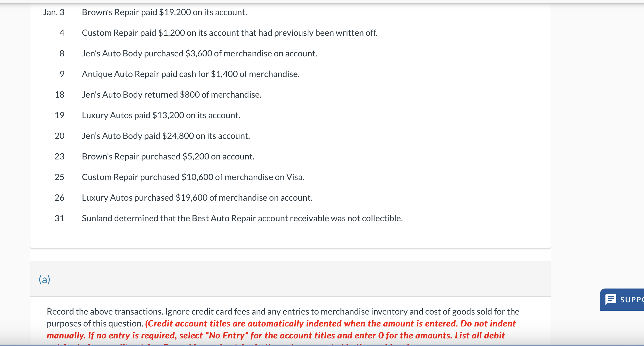Select the Jan. 9 Antique Auto Repair line
The image size is (644, 346).
[x=190, y=74]
